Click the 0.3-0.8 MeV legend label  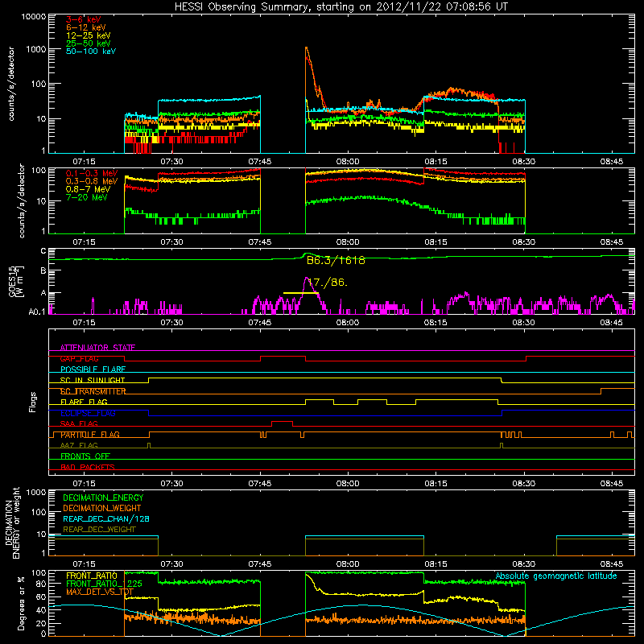tap(92, 181)
